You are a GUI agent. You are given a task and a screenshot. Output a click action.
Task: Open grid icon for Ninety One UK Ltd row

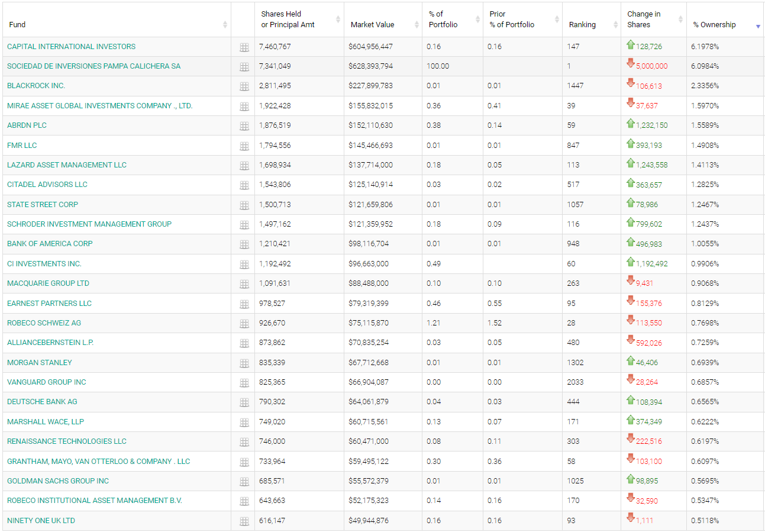pos(244,521)
